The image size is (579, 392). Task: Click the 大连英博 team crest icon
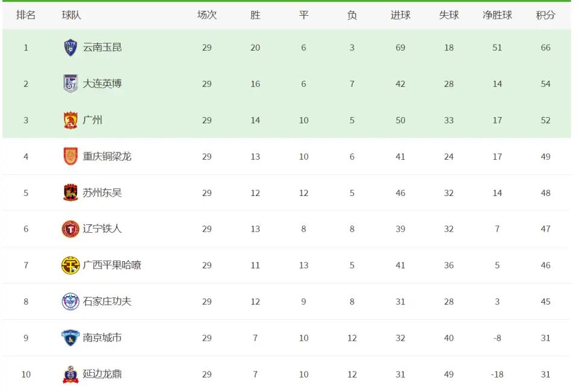click(x=70, y=83)
